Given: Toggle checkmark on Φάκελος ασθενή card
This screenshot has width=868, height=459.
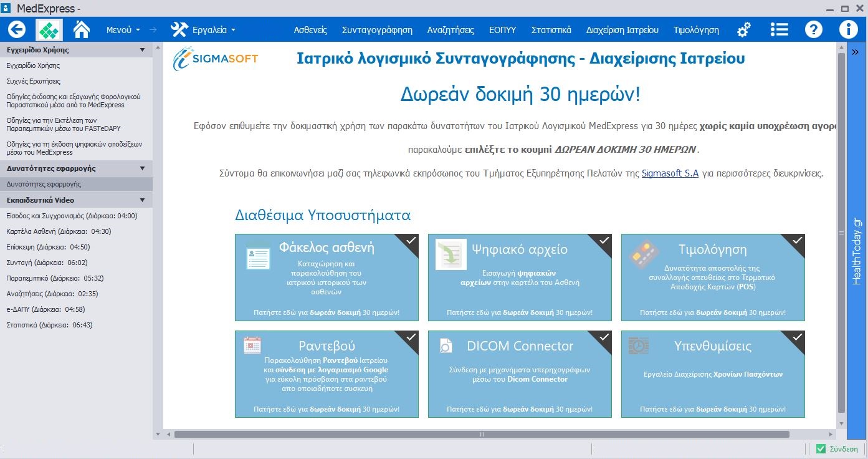Looking at the screenshot, I should 411,240.
